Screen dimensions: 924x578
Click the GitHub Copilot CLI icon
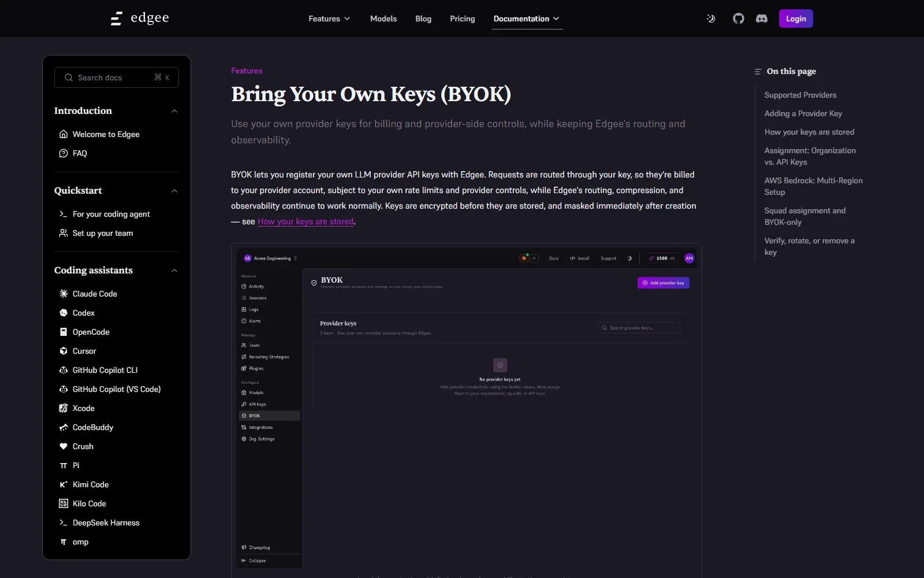pos(64,370)
